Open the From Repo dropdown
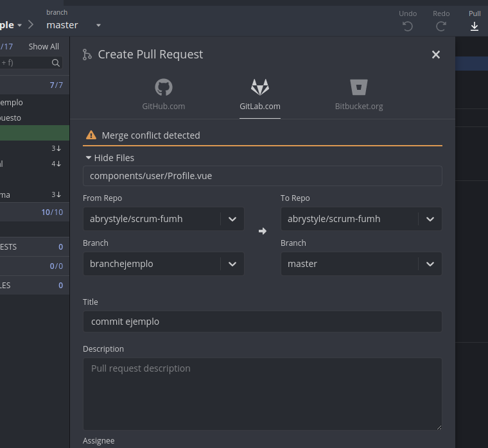488x448 pixels. [232, 219]
